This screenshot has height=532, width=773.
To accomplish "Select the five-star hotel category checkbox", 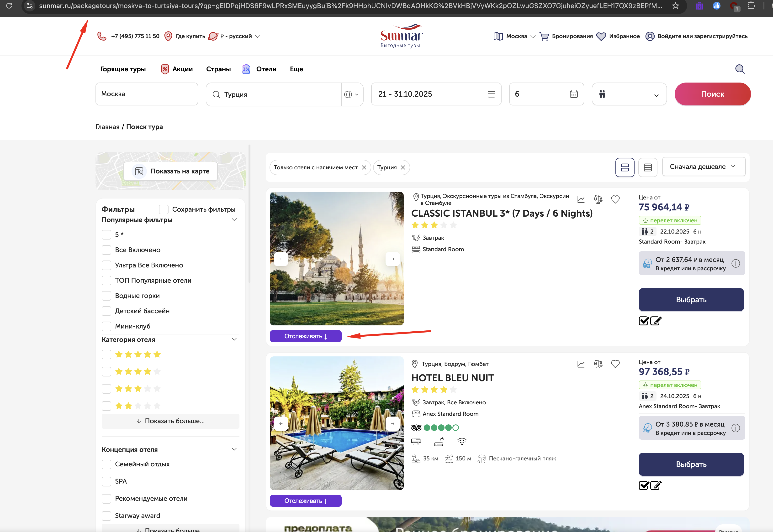I will (x=107, y=354).
